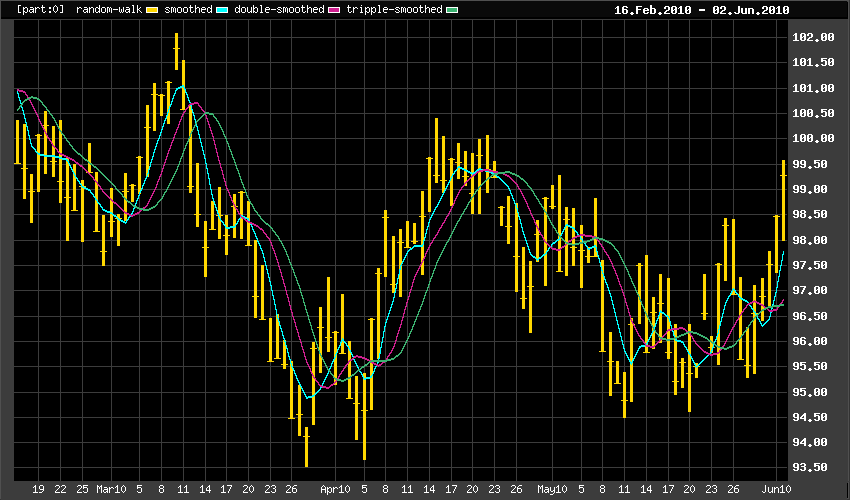Select the "random-walk" legend label
This screenshot has height=500, width=850.
[109, 10]
